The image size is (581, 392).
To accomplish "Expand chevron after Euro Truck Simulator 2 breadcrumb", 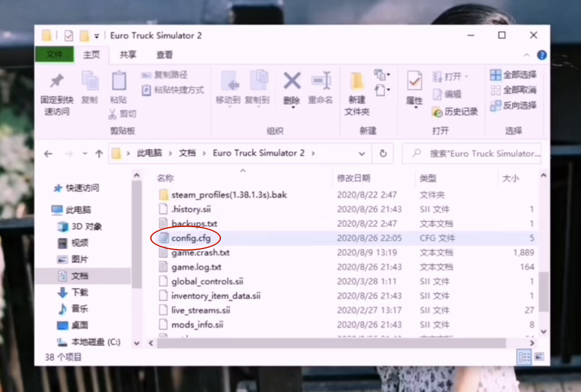I will click(313, 154).
